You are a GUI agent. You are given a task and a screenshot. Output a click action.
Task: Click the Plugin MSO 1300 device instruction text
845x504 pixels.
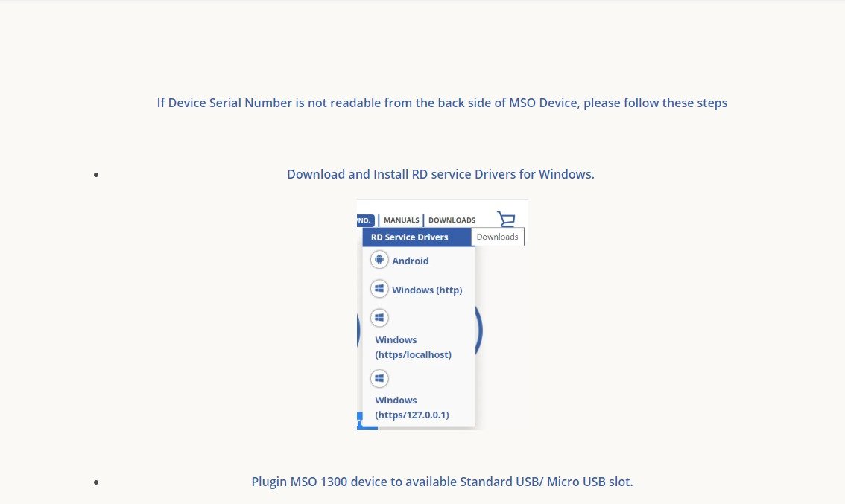tap(442, 482)
